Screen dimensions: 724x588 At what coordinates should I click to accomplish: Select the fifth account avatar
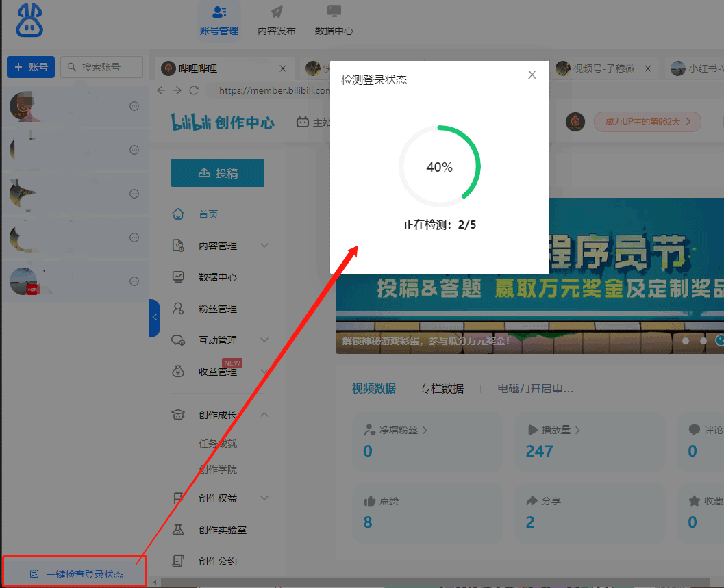(23, 281)
